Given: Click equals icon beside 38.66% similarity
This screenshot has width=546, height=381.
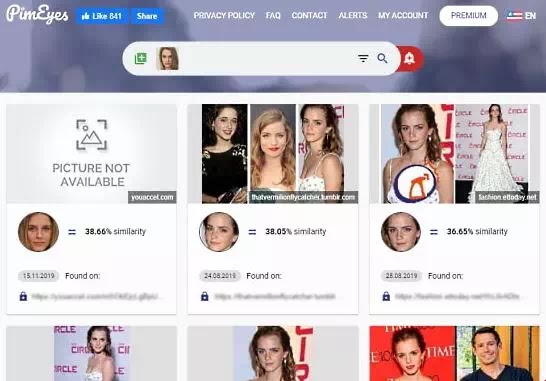Looking at the screenshot, I should [x=72, y=232].
